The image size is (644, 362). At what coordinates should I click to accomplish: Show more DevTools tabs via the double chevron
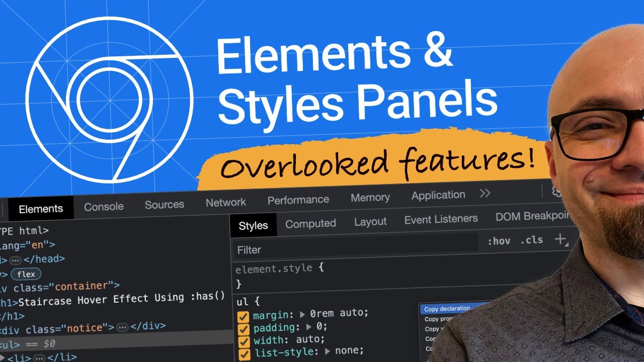485,194
